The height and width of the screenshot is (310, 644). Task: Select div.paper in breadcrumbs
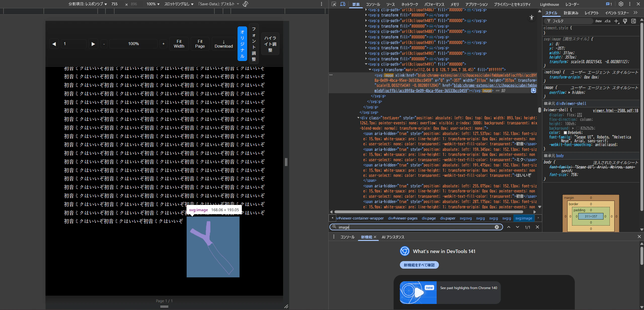[x=448, y=218]
